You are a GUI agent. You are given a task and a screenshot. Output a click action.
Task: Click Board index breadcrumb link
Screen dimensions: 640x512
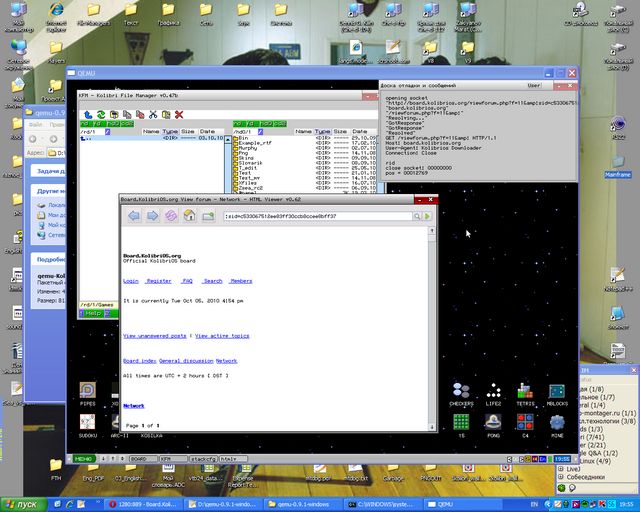tap(139, 361)
